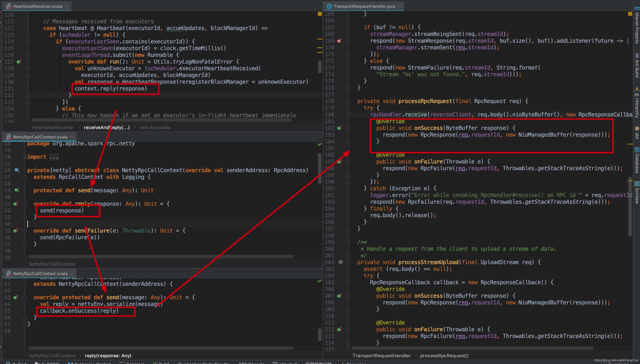Click processStreamUpload method name on line 202
The height and width of the screenshot is (364, 640).
point(429,262)
